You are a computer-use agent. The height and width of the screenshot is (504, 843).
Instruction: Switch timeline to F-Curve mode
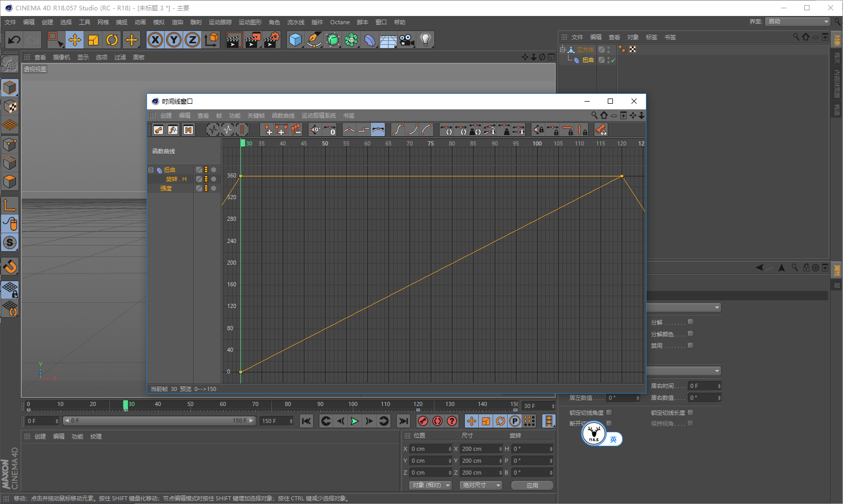click(x=173, y=130)
